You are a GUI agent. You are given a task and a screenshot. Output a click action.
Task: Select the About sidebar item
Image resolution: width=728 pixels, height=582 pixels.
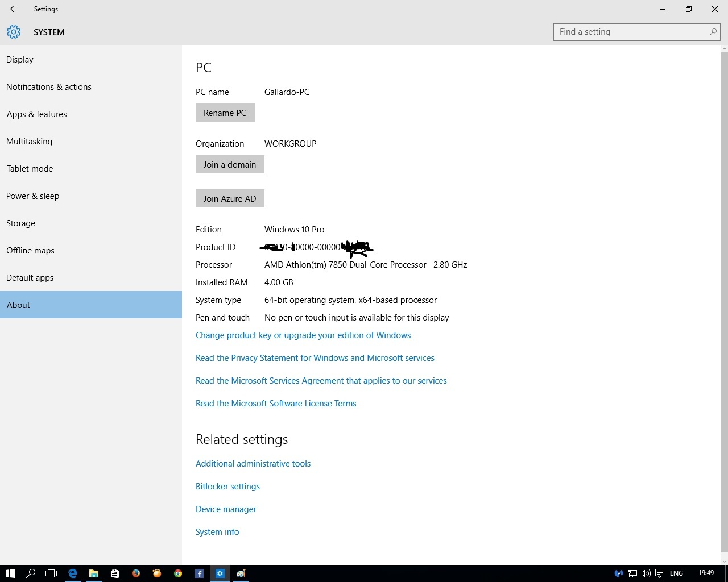91,305
